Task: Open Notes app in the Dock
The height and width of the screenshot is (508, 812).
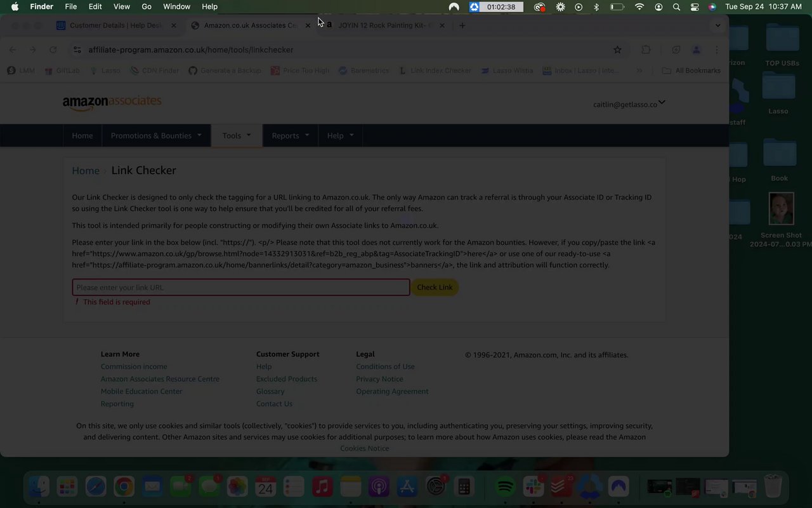Action: click(x=350, y=487)
